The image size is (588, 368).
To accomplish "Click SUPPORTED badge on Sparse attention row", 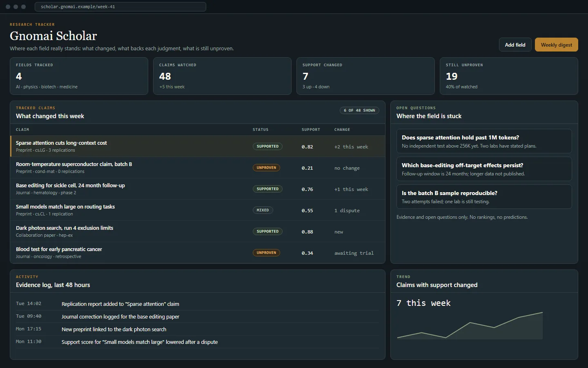I will 267,146.
